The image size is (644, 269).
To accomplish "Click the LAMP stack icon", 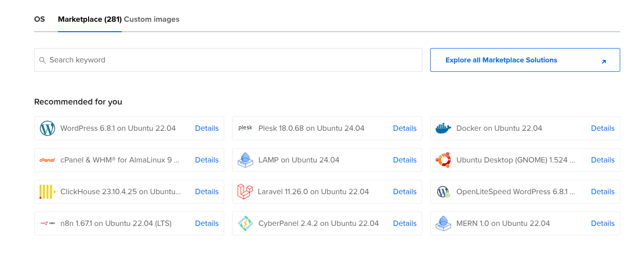I will click(x=246, y=160).
